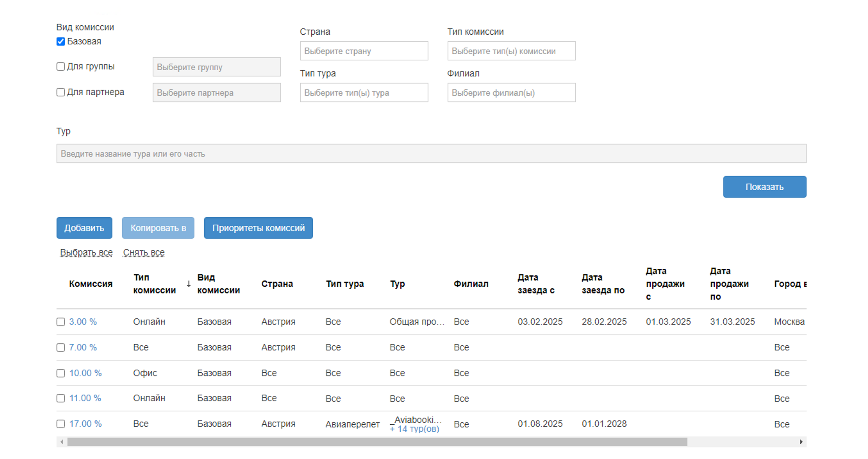
Task: Enable the Для партнера checkbox
Action: 61,92
